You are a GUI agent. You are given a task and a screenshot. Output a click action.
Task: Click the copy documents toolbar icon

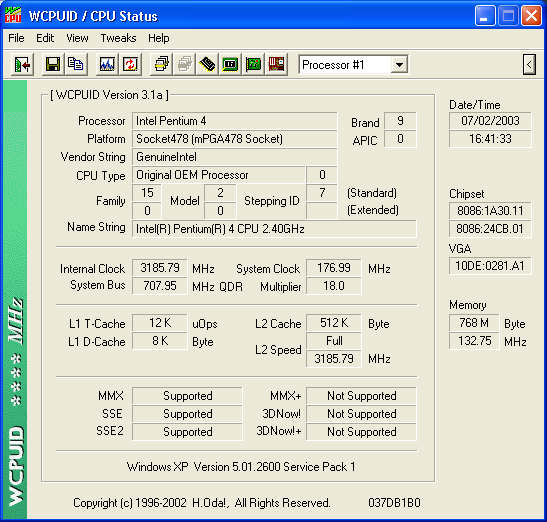[x=75, y=65]
